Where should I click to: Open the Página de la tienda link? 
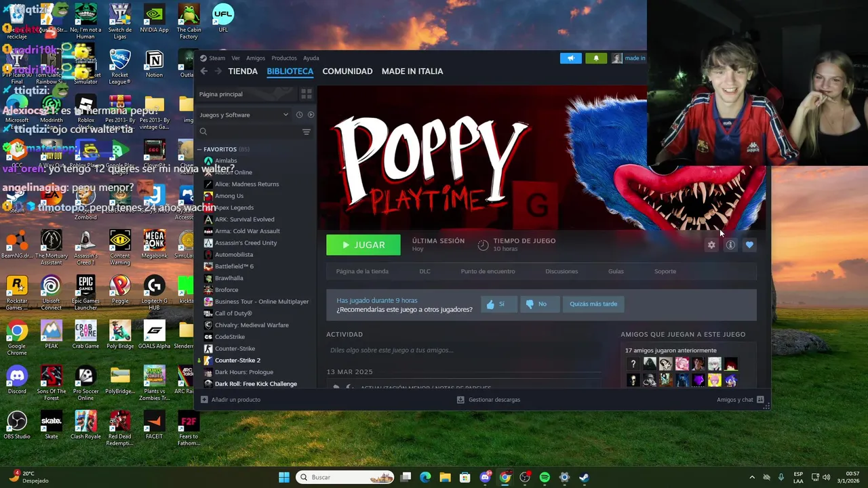point(362,271)
